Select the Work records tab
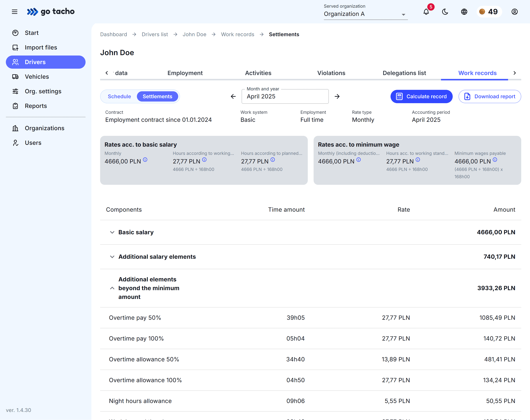This screenshot has height=420, width=530. [x=477, y=73]
